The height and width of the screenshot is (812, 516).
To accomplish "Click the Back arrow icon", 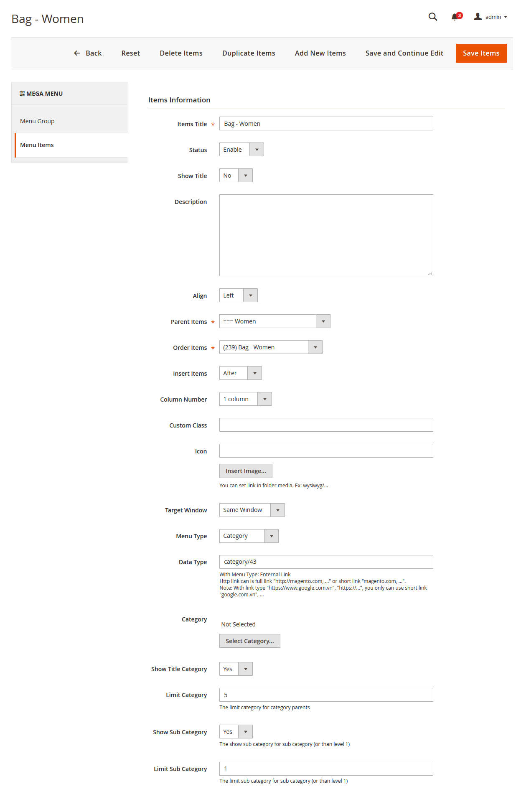I will [x=77, y=53].
